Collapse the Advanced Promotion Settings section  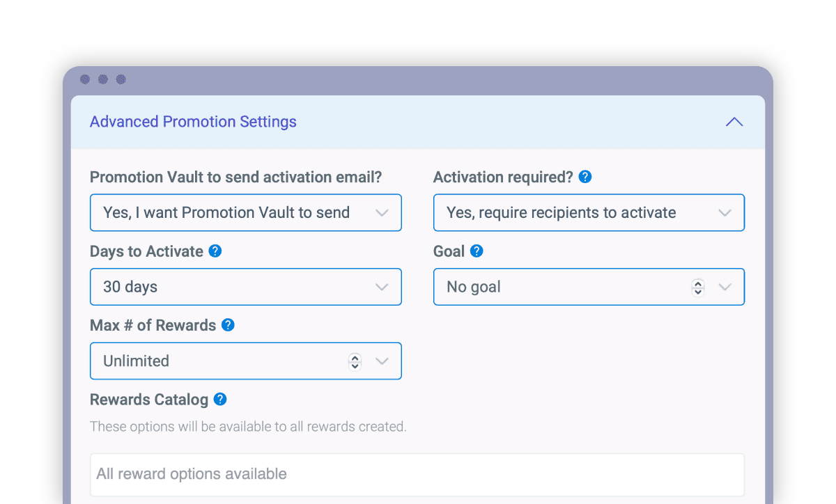point(734,121)
